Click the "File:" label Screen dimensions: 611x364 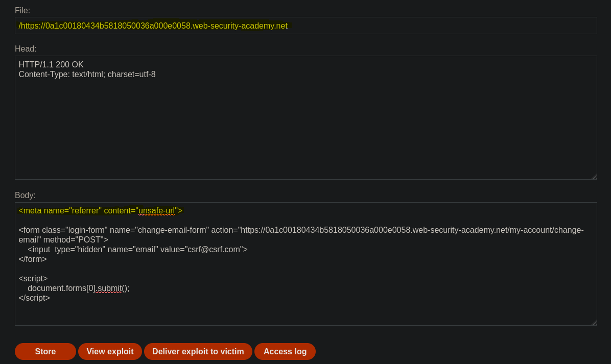[x=22, y=11]
